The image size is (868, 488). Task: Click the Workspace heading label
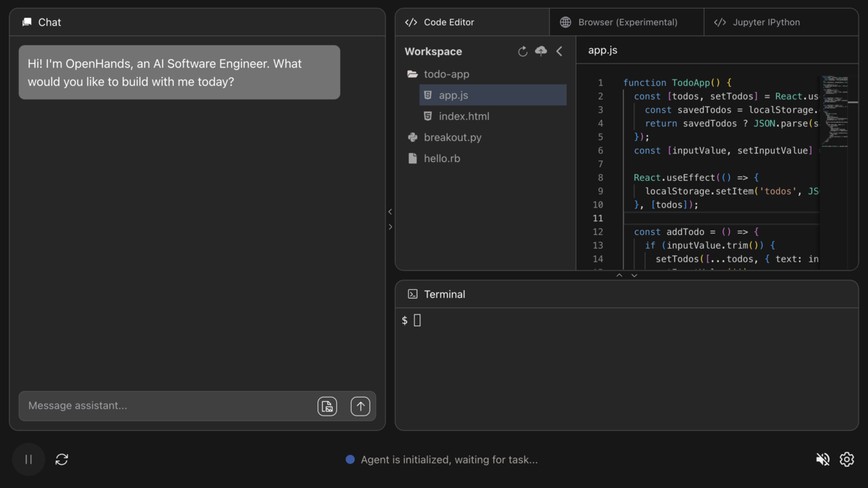pos(433,51)
